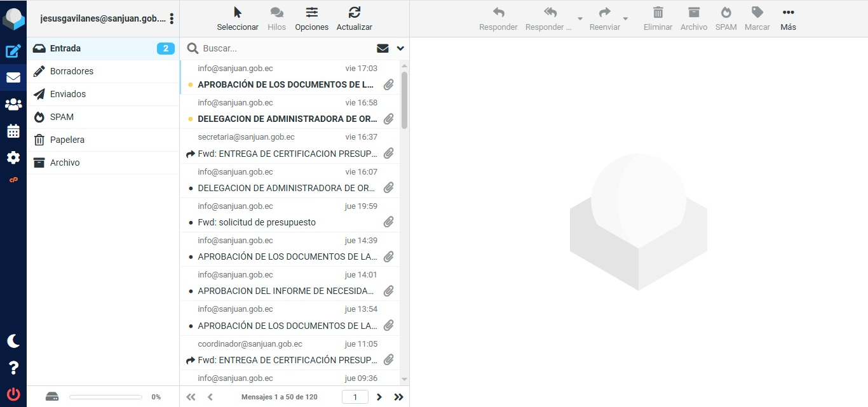Toggle the unread filter envelope in search bar
This screenshot has width=868, height=407.
click(x=383, y=48)
